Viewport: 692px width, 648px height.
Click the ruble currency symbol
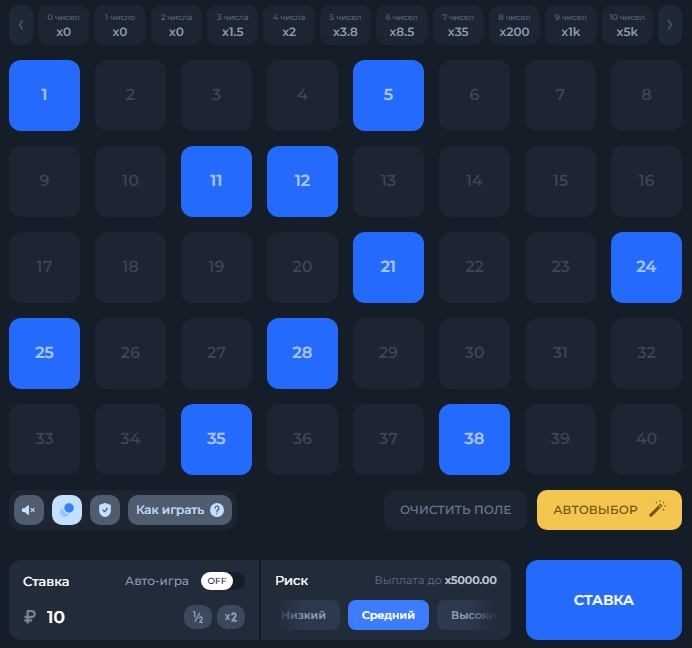(x=29, y=617)
